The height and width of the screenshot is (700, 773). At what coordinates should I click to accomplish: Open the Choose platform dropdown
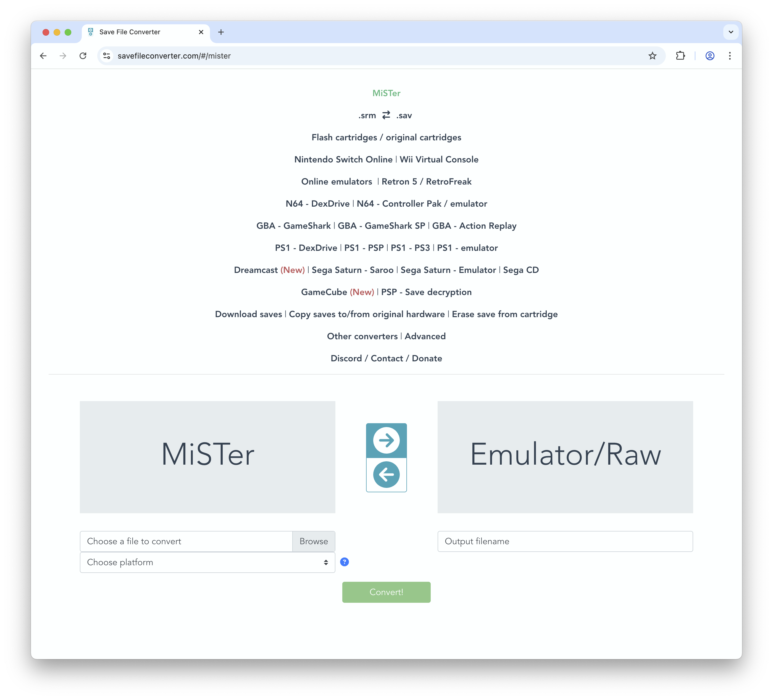[207, 562]
